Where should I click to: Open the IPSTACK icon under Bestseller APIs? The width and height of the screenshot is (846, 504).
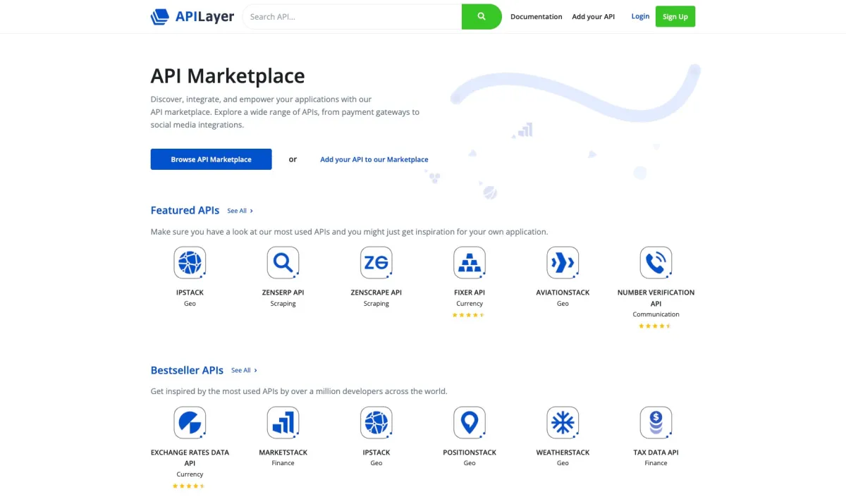coord(376,423)
